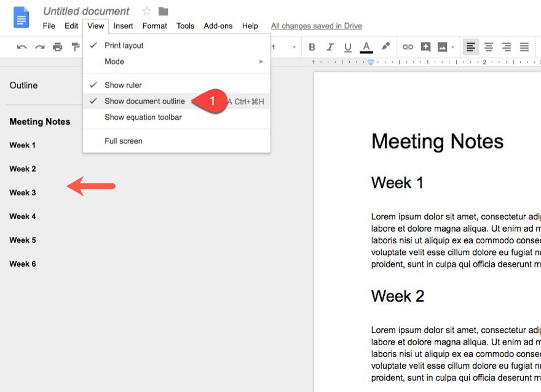
Task: Select Week 3 in the document outline
Action: 22,192
